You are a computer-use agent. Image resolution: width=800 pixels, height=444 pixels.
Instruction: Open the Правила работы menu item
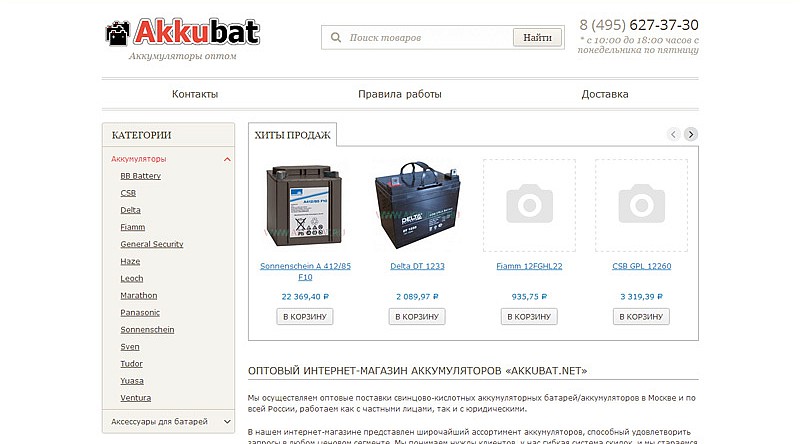point(399,94)
